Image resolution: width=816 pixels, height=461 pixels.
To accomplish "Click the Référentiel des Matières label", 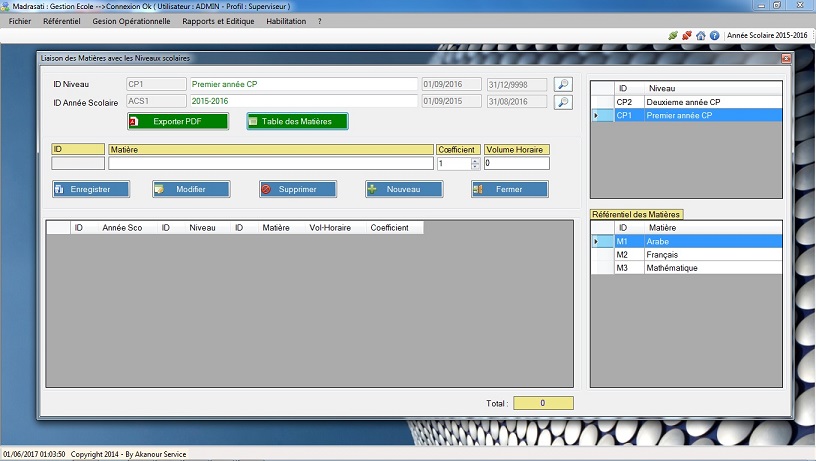I will point(636,214).
